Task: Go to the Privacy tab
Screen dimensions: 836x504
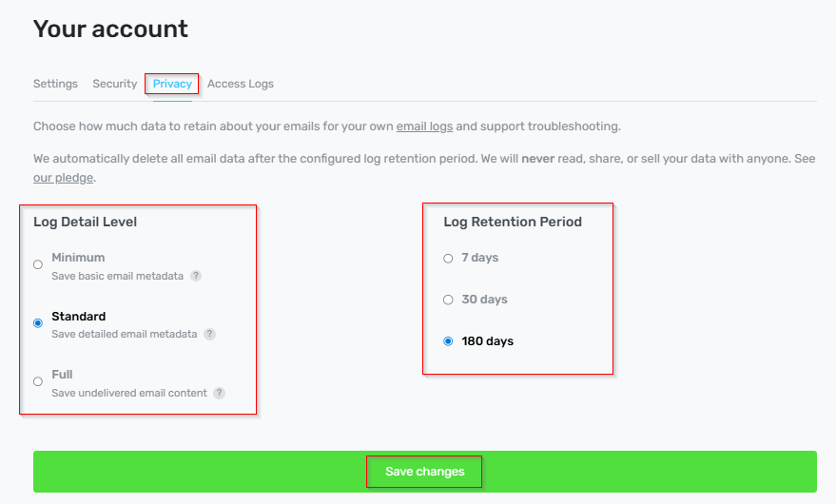Action: [172, 84]
